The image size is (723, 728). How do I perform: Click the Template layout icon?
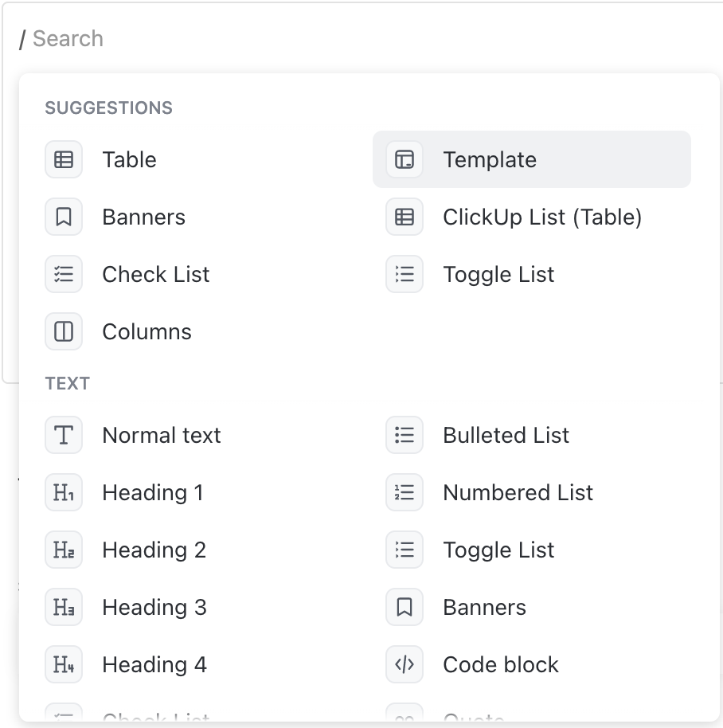(404, 159)
